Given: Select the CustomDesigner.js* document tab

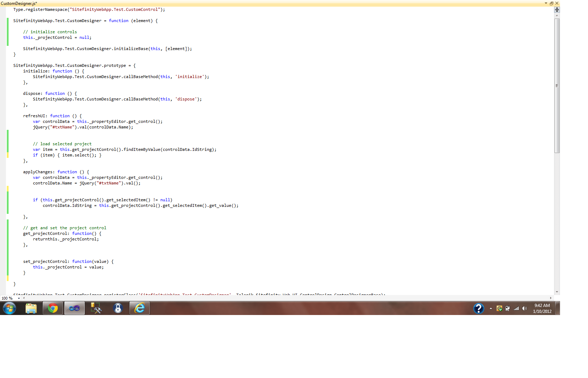Looking at the screenshot, I should (x=19, y=3).
